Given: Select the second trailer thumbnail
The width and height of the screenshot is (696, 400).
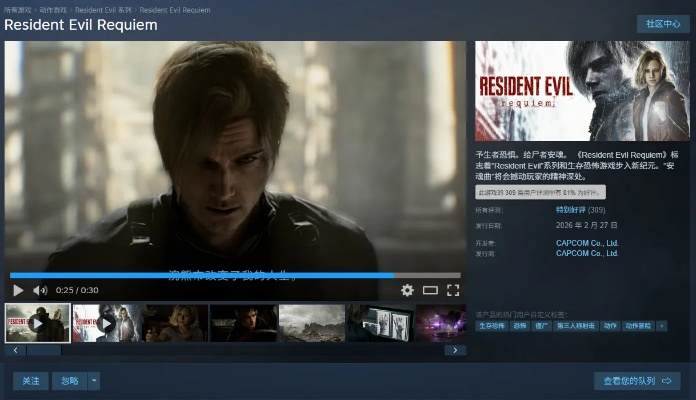Looking at the screenshot, I should coord(105,323).
